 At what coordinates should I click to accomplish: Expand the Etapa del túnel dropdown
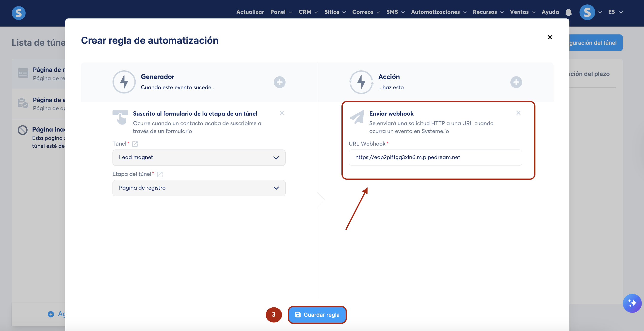199,188
